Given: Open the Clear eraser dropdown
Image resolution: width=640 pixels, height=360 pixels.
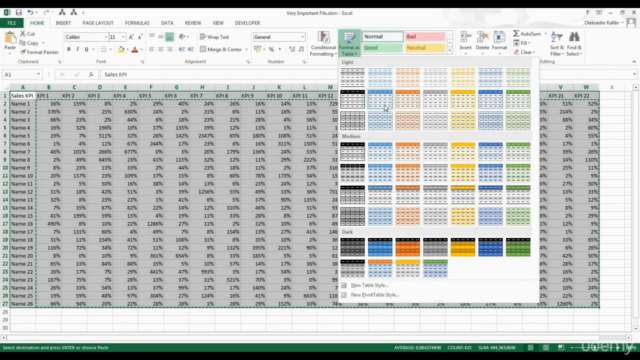Looking at the screenshot, I should click(524, 52).
